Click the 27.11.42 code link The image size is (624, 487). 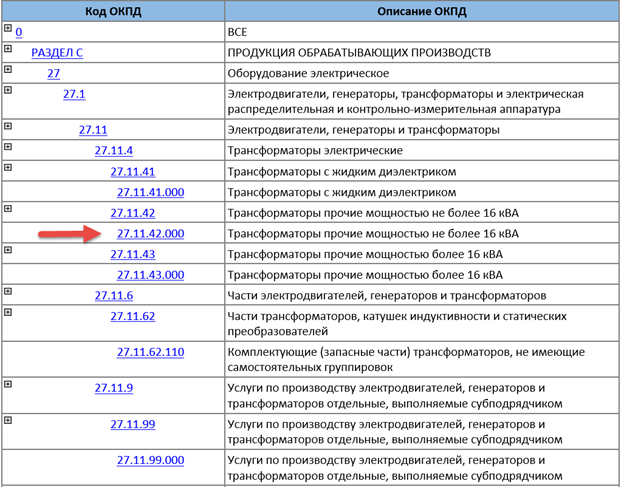tap(133, 213)
